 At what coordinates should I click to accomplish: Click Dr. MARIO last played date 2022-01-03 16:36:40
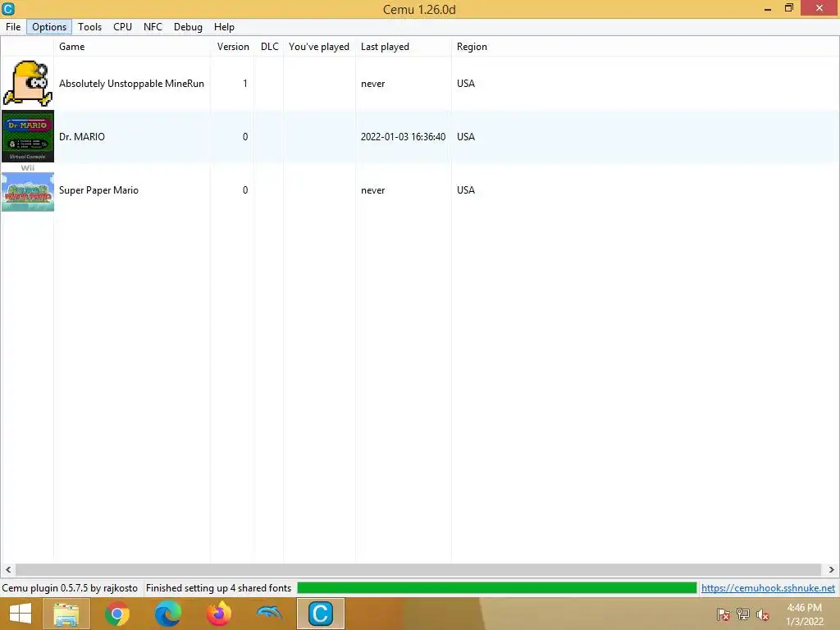403,137
